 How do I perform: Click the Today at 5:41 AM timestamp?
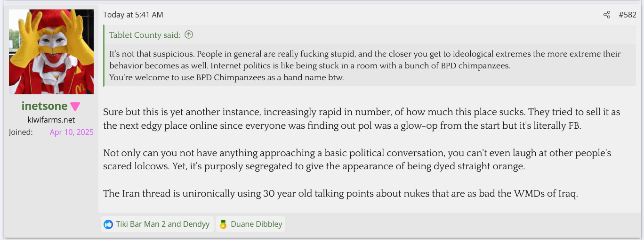click(x=133, y=15)
